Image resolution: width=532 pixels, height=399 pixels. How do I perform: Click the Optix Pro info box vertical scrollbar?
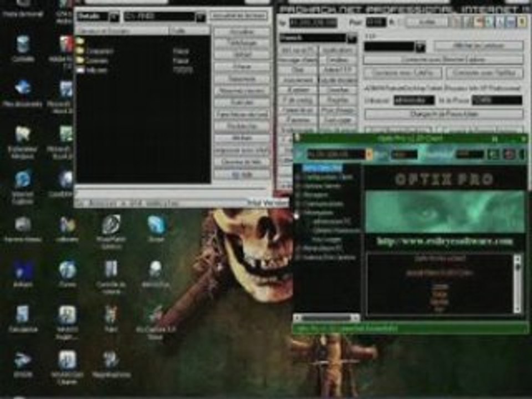[517, 284]
